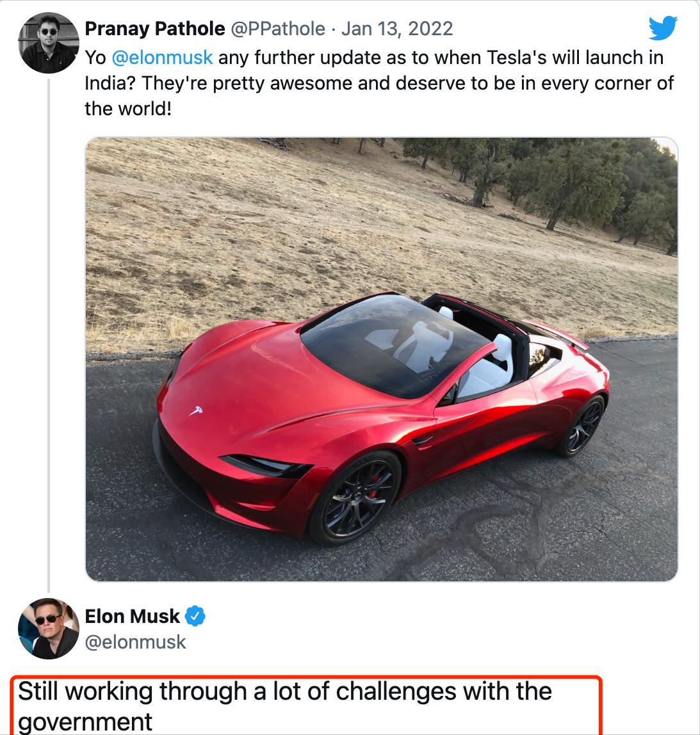Click the @elonmusk mention in the tweet
The image size is (700, 735).
point(162,58)
